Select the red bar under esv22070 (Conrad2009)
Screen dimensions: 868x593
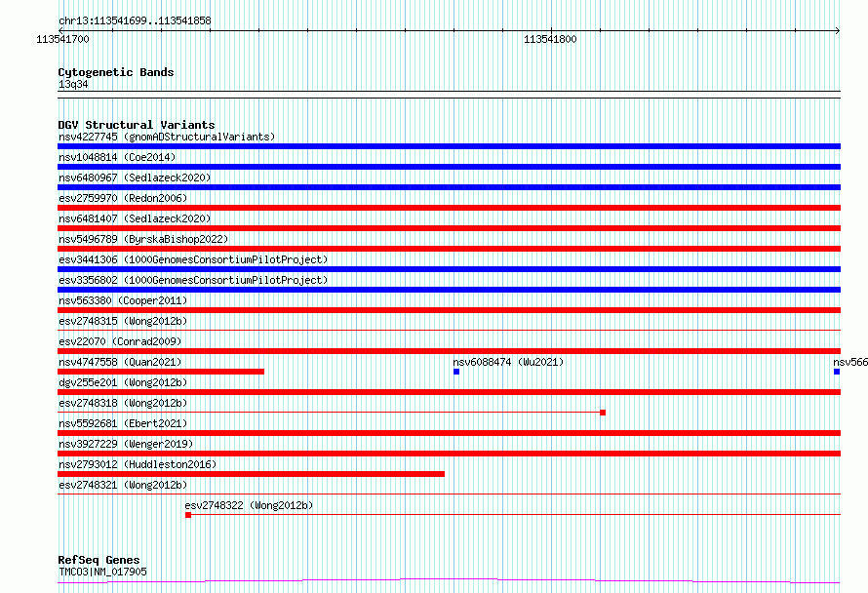pyautogui.click(x=449, y=351)
